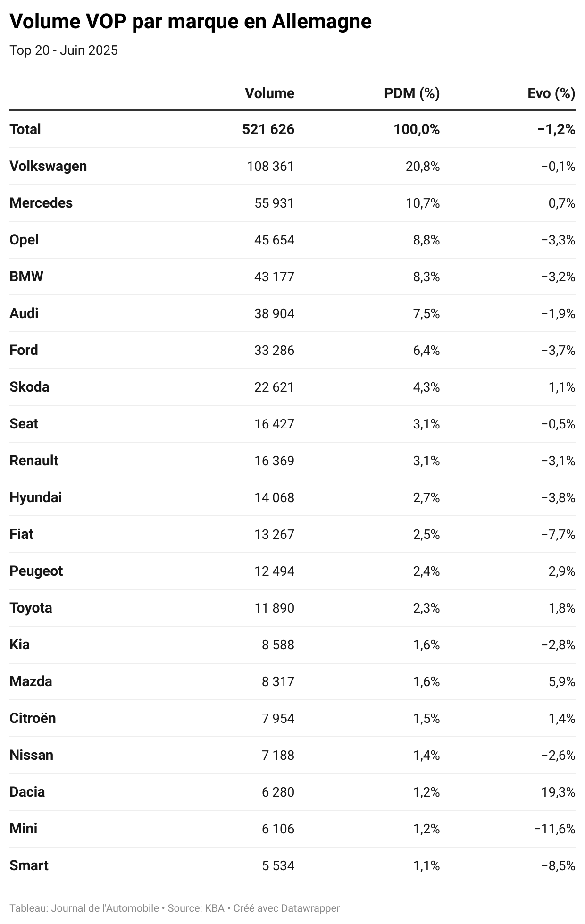Image resolution: width=585 pixels, height=924 pixels.
Task: Click the Volume column header
Action: click(269, 93)
